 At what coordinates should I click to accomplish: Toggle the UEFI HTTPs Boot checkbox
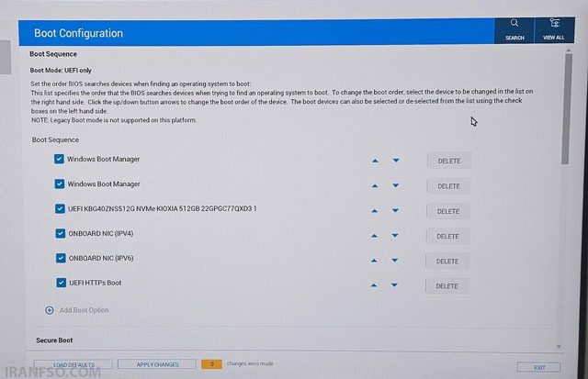[62, 283]
